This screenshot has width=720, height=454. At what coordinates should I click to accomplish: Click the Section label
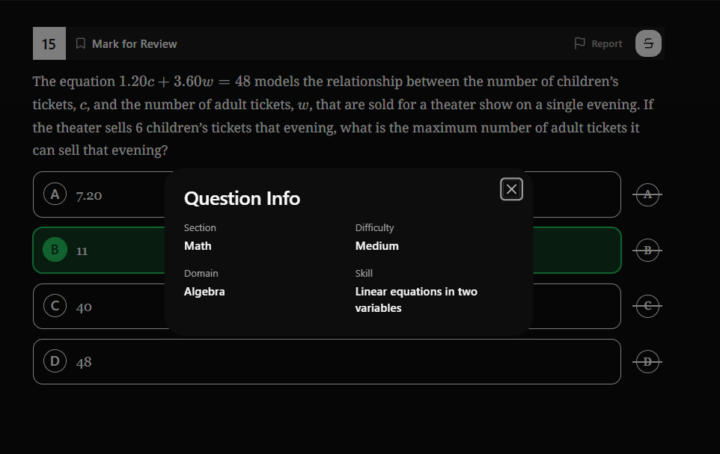point(200,228)
